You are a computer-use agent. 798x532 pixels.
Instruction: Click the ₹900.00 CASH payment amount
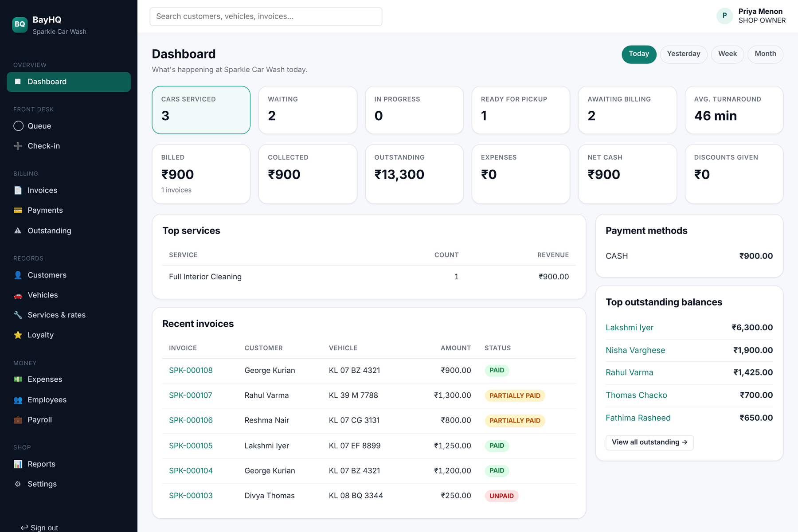click(x=756, y=256)
